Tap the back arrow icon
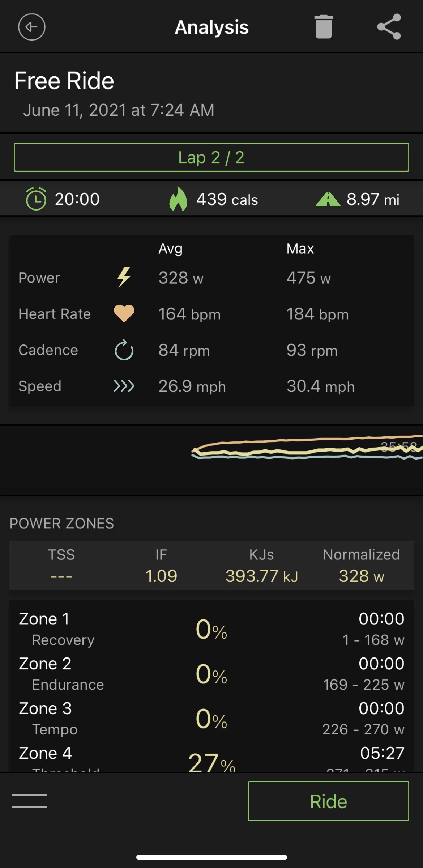Image resolution: width=423 pixels, height=868 pixels. click(x=32, y=27)
